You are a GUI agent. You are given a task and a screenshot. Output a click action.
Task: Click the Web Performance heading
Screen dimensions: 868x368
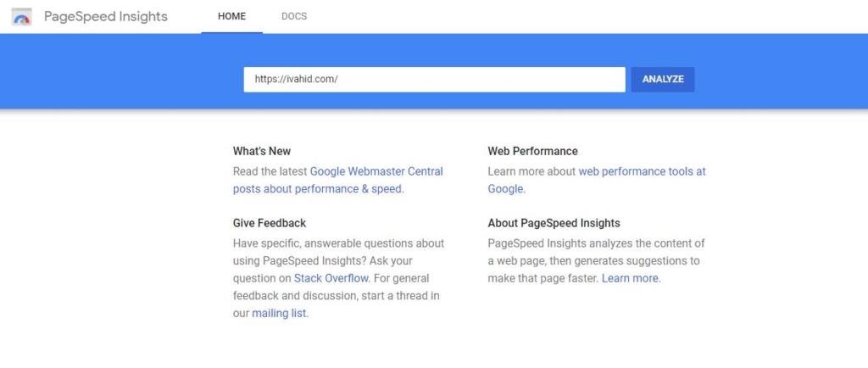(532, 151)
